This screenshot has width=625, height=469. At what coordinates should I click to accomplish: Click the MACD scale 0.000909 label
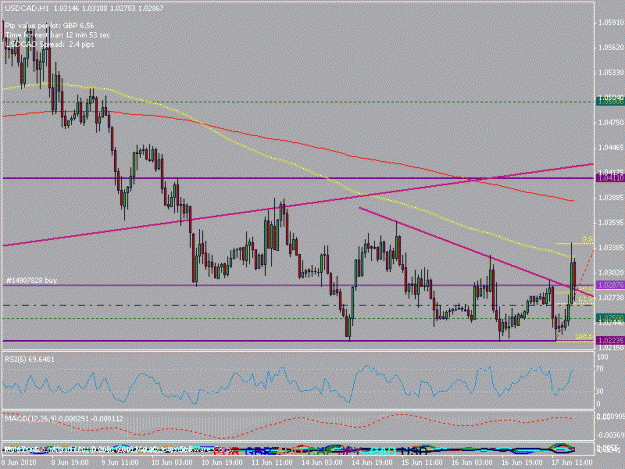[x=611, y=417]
